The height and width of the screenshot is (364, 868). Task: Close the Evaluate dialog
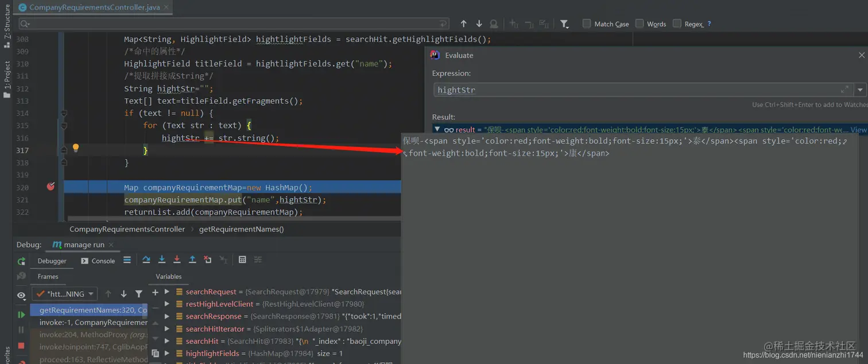(x=861, y=55)
